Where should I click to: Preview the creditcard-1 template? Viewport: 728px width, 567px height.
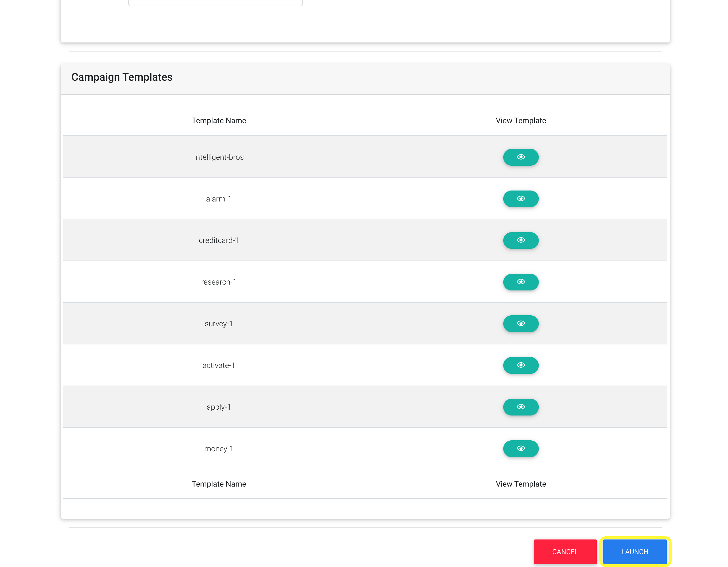pos(521,240)
